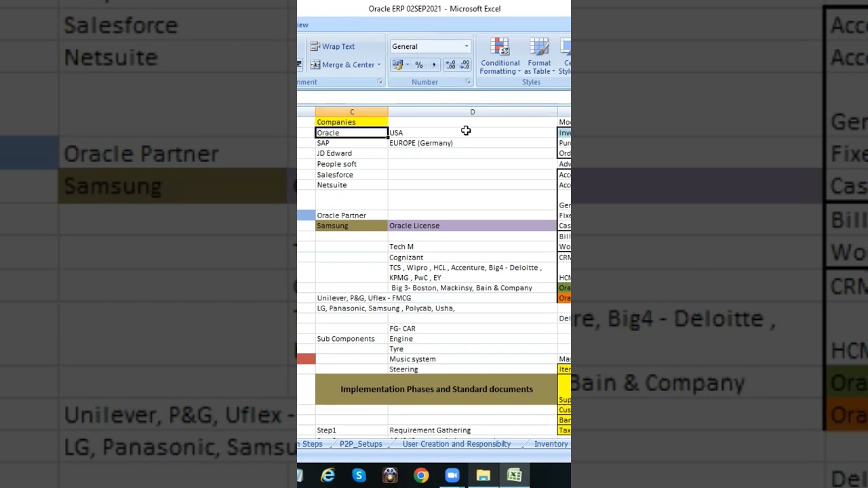Open Conditional Formatting menu
This screenshot has width=868, height=488.
[x=500, y=56]
